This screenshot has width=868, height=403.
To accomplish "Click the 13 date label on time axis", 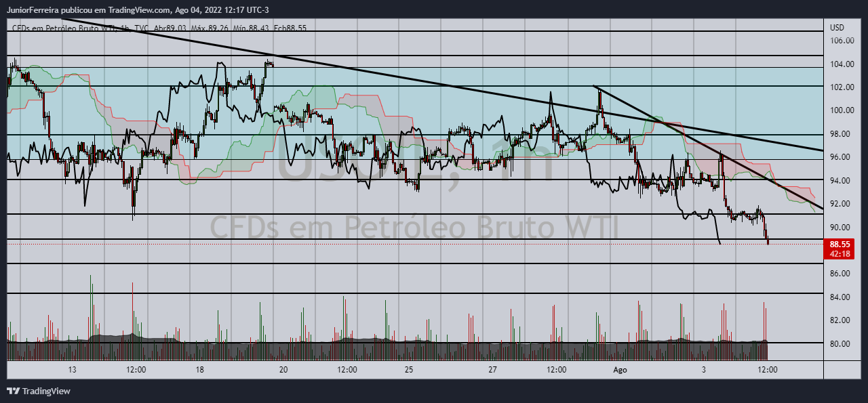I will pyautogui.click(x=73, y=370).
